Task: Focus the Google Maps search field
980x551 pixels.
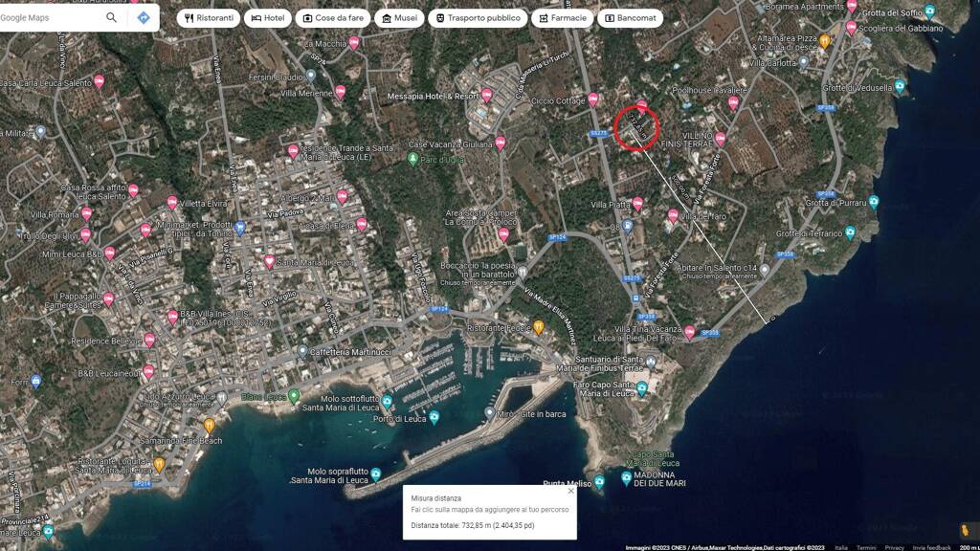Action: 48,17
